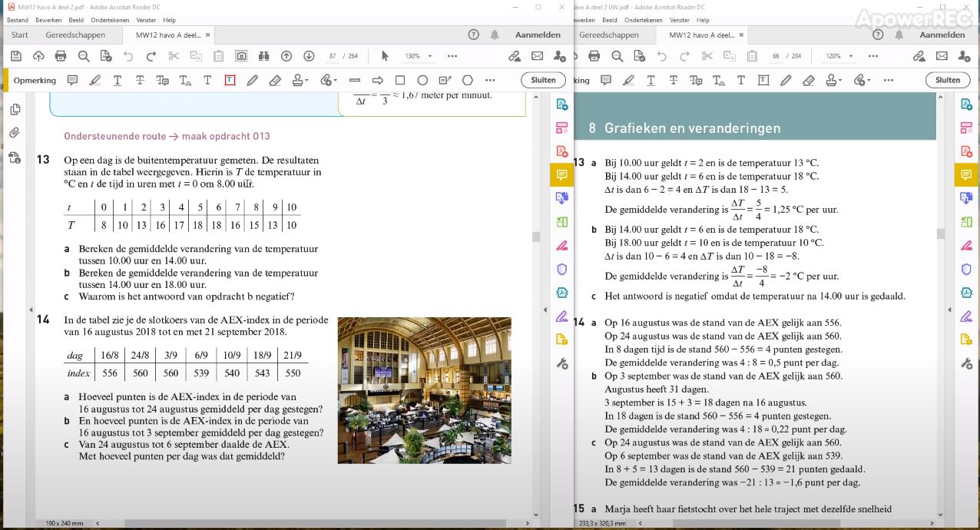
Task: Show more toolbar options ellipsis in right window
Action: [x=872, y=56]
